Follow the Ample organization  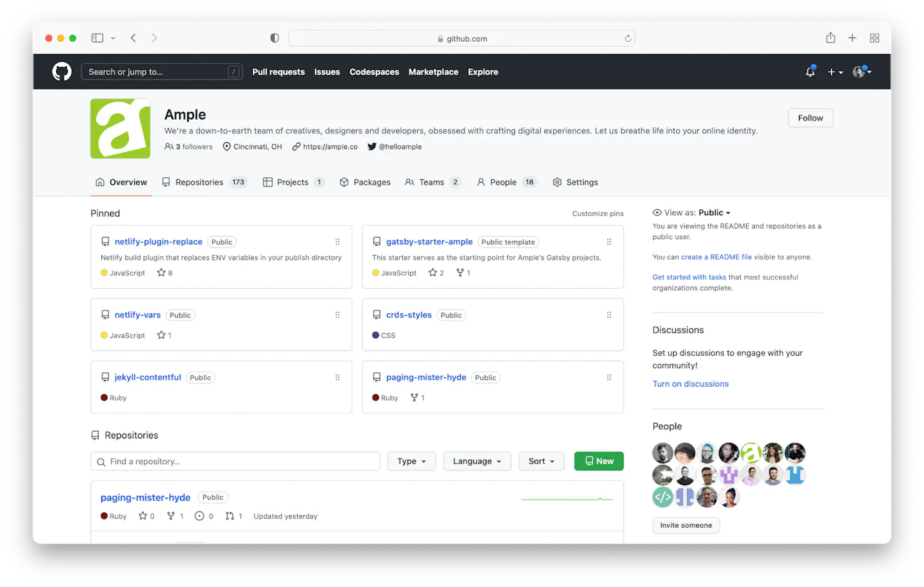tap(810, 118)
